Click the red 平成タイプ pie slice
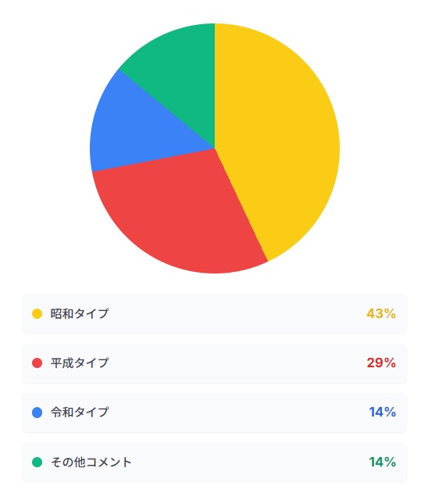The width and height of the screenshot is (428, 504). click(180, 212)
